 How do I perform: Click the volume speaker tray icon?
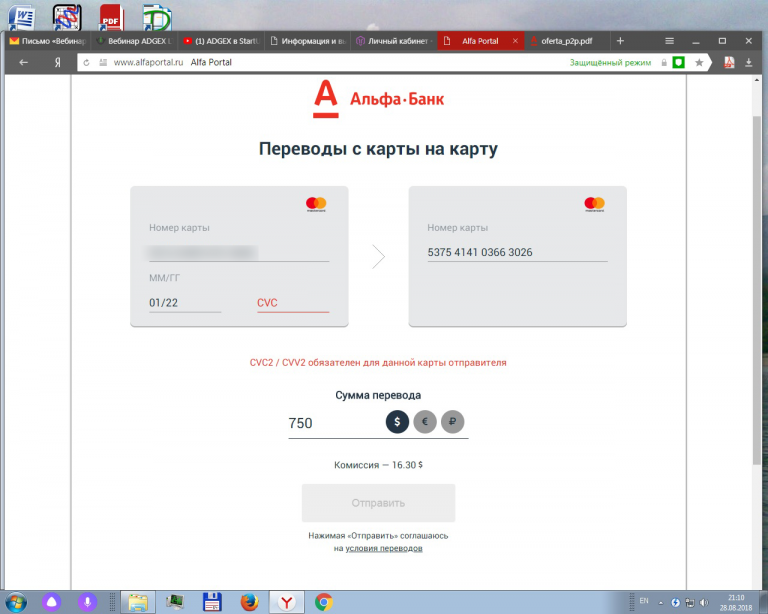coord(704,602)
